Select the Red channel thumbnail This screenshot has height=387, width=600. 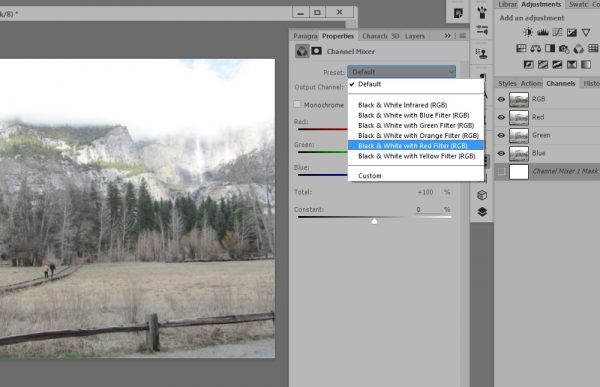point(518,117)
